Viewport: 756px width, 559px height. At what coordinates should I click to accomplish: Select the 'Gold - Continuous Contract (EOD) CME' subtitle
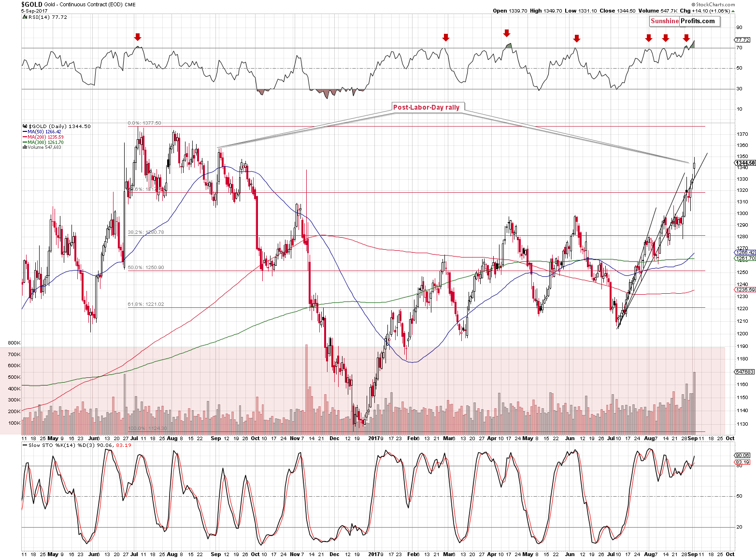[x=90, y=4]
